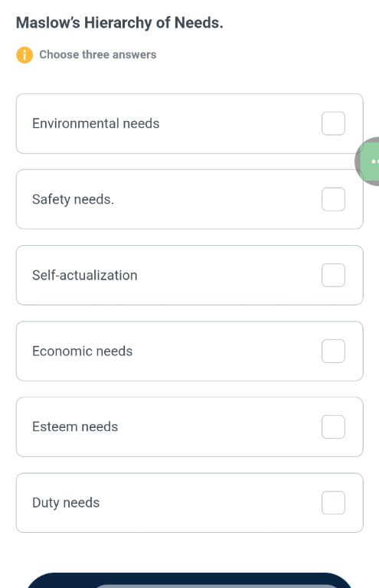Screen dimensions: 379x588
Task: Enable the Self-actualization checkbox
Action: pyautogui.click(x=333, y=276)
